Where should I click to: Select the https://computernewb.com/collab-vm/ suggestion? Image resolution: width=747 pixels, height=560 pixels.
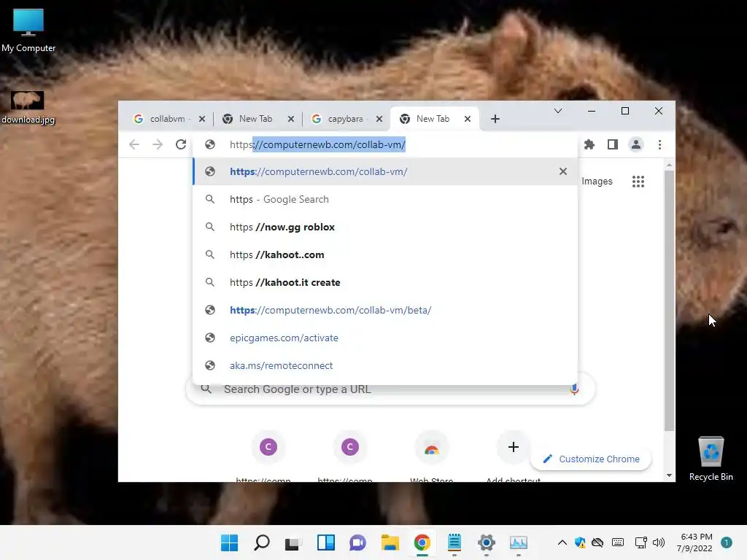[x=385, y=171]
